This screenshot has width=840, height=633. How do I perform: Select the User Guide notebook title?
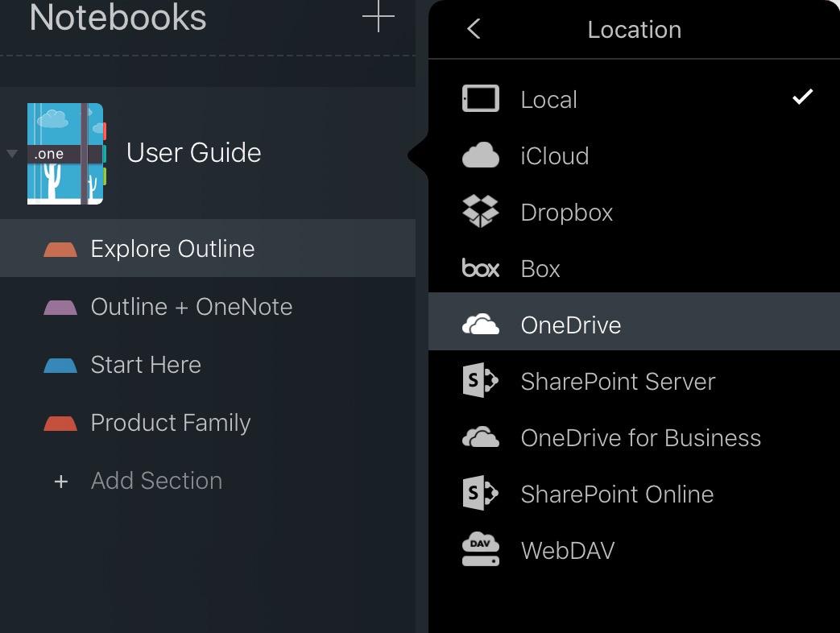194,153
